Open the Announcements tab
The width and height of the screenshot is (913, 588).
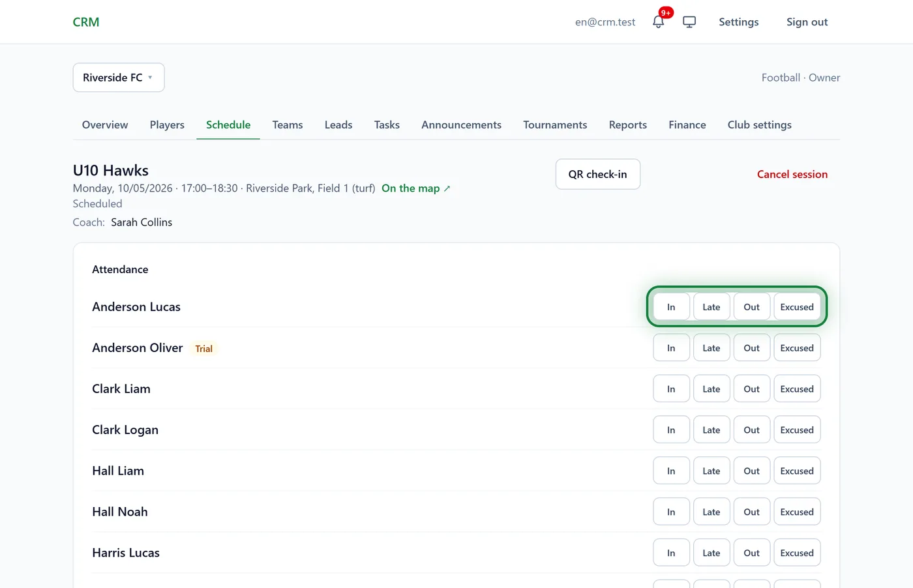[461, 125]
